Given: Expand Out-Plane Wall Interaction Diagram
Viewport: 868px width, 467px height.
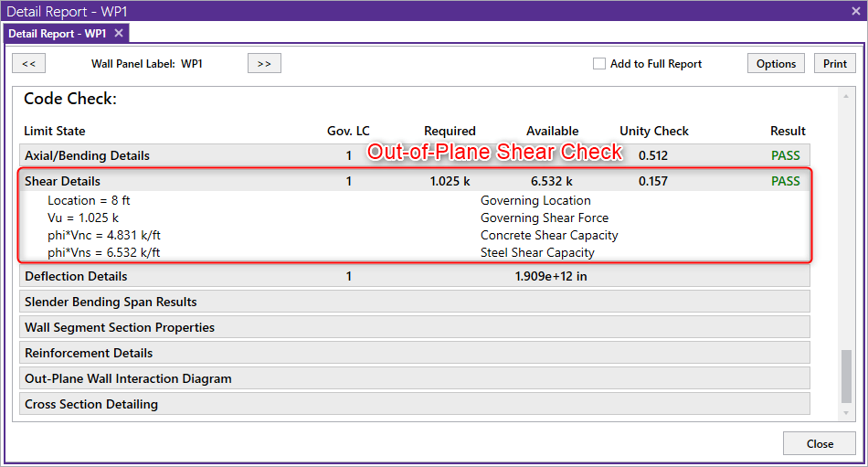Looking at the screenshot, I should (128, 378).
